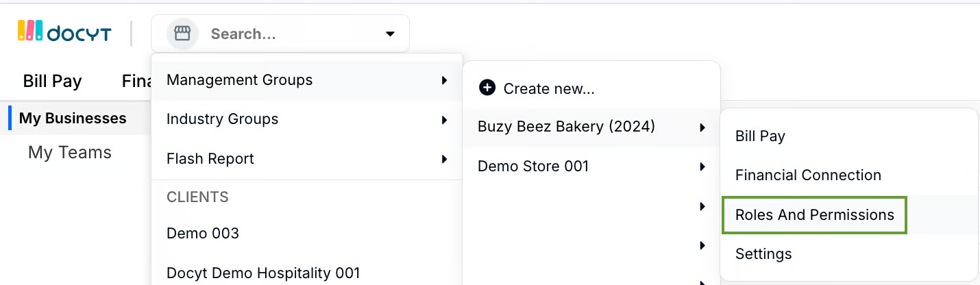980x285 pixels.
Task: Select client Demo 003
Action: (x=203, y=234)
